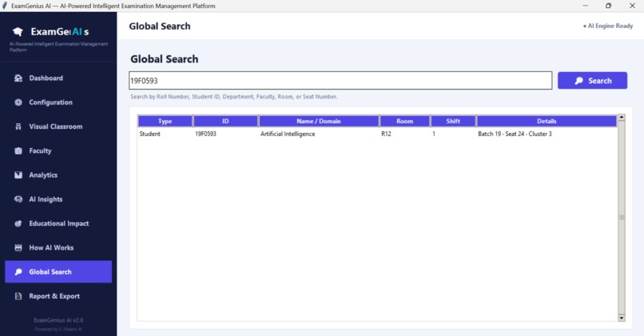Click the AI Engine Ready status
Screen dimensions: 644x336
(x=608, y=26)
